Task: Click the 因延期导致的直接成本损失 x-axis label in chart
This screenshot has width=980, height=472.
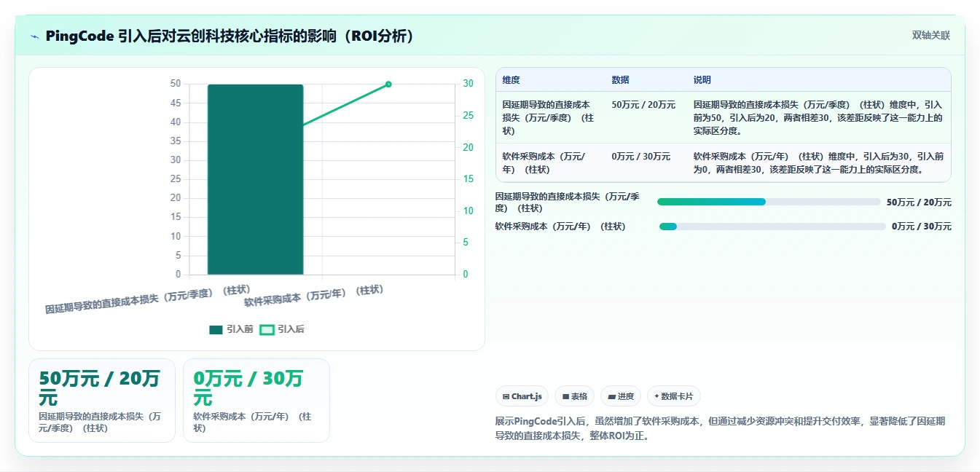Action: (148, 300)
